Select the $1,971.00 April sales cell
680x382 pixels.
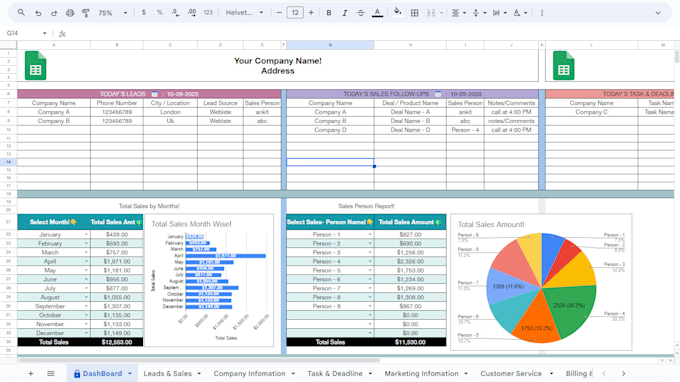[x=117, y=261]
